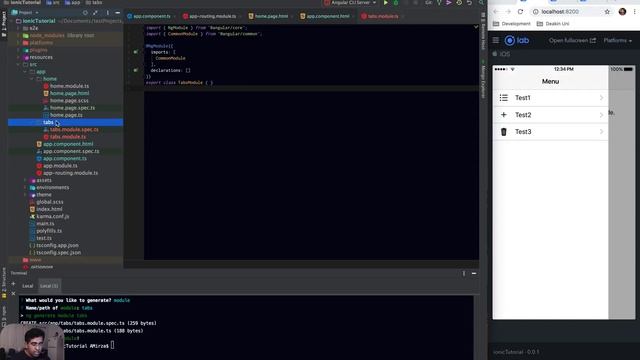Open the Development bookmarks folder
The image size is (640, 360).
512,24
